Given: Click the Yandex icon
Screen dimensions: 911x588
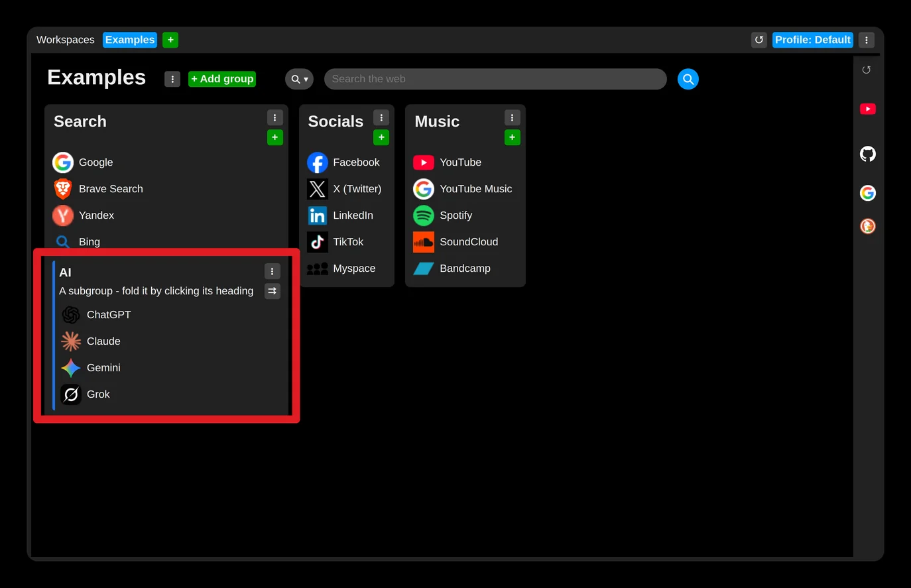Looking at the screenshot, I should click(x=63, y=215).
